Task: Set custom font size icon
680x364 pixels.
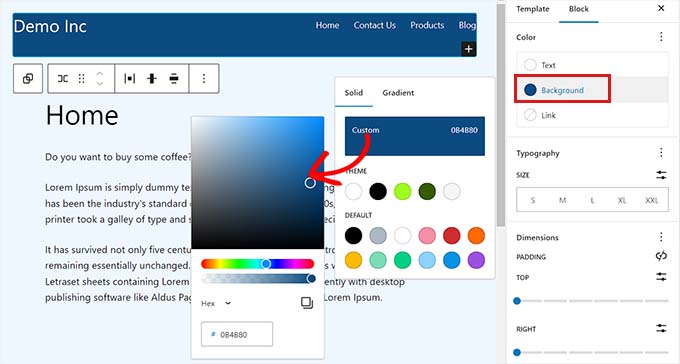Action: 661,175
